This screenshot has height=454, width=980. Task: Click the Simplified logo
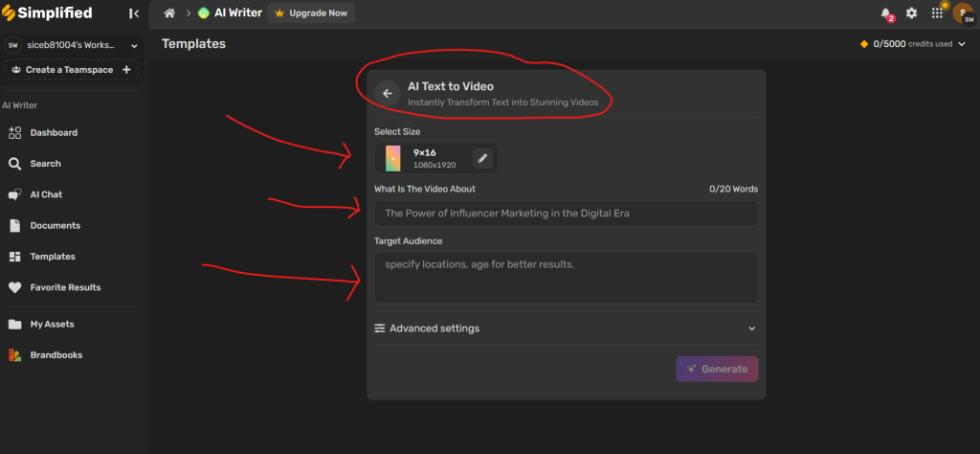coord(47,12)
